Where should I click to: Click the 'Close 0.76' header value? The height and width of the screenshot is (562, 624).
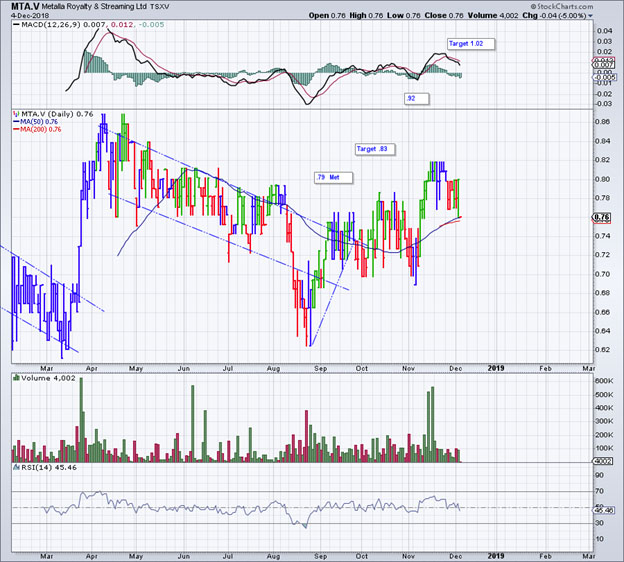(x=444, y=16)
